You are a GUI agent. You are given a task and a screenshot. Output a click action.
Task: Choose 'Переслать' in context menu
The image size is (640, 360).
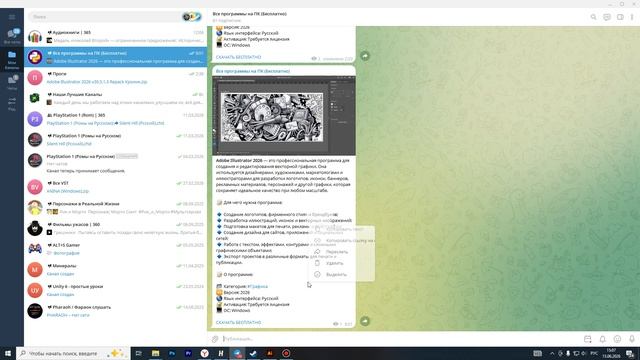point(342,252)
